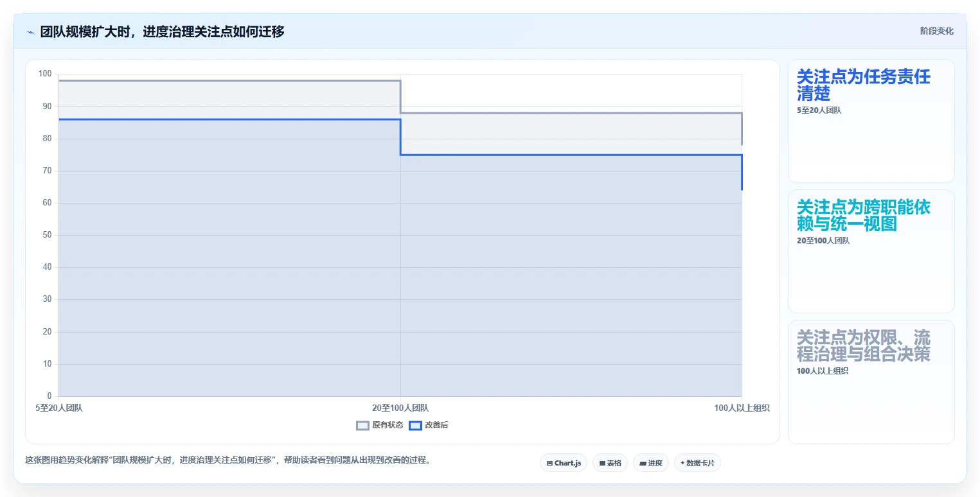Click the y-axis value 50
Screen dimensions: 980x497
click(47, 235)
